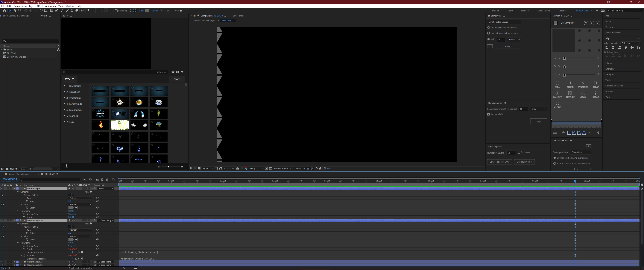This screenshot has height=270, width=644.
Task: Uncheck Use blend effect checkbox
Action: click(x=488, y=114)
